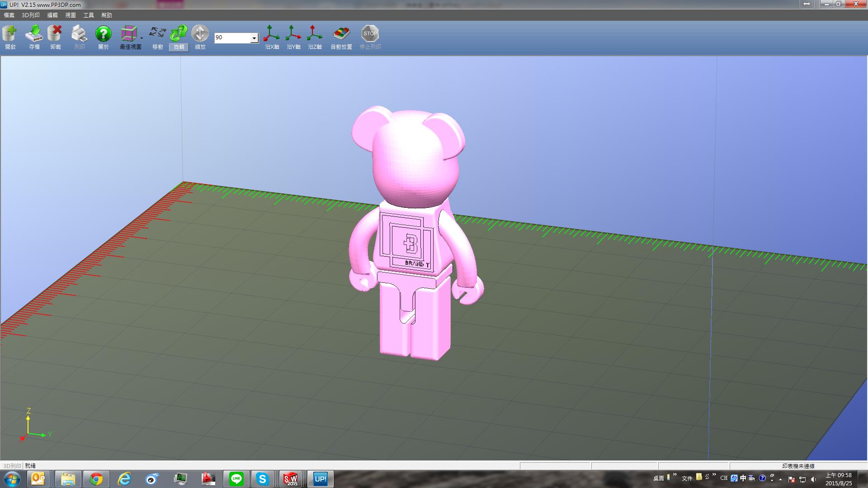Open the 文件 documents toolbar in taskbar
Image resolution: width=868 pixels, height=488 pixels.
pos(687,478)
